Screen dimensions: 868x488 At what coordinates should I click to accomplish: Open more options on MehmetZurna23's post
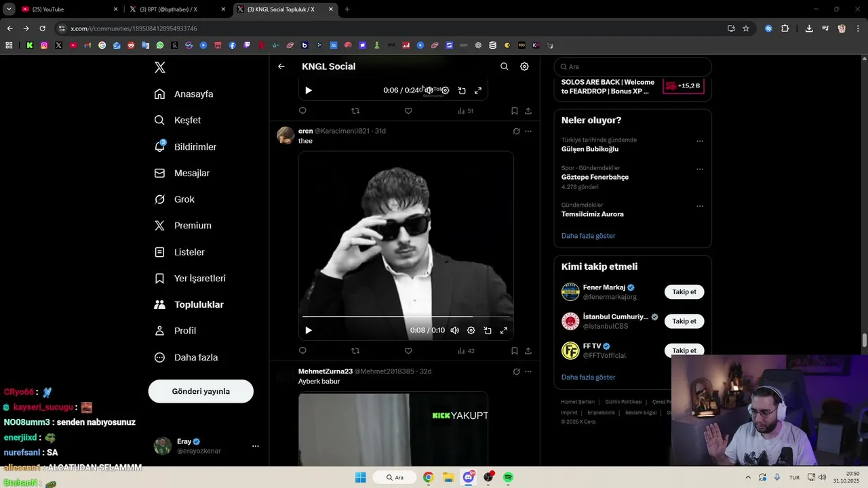click(x=528, y=371)
